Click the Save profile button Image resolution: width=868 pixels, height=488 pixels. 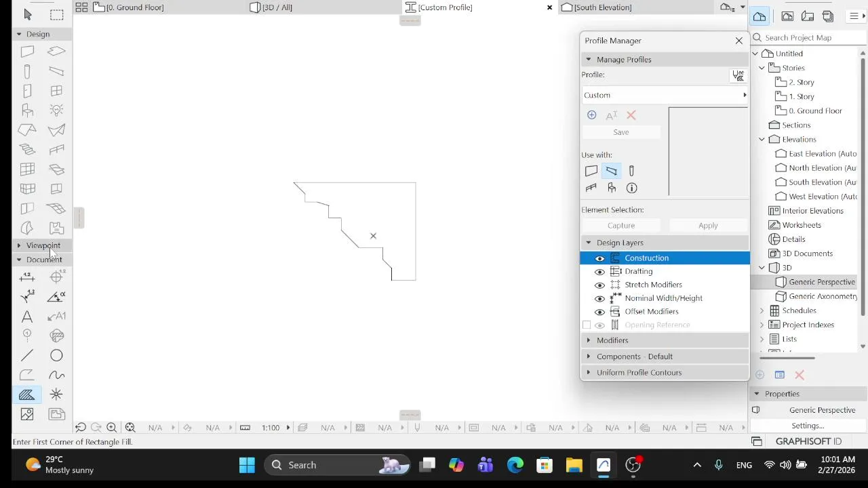(621, 132)
